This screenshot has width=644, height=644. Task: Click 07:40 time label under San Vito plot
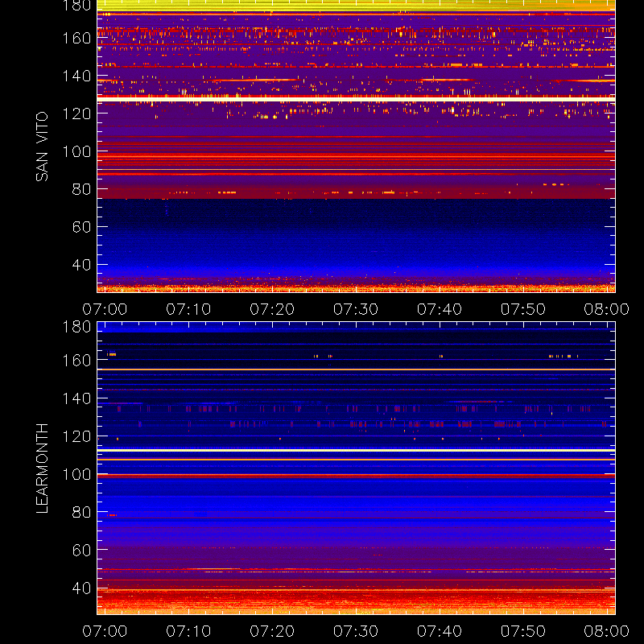click(x=440, y=309)
